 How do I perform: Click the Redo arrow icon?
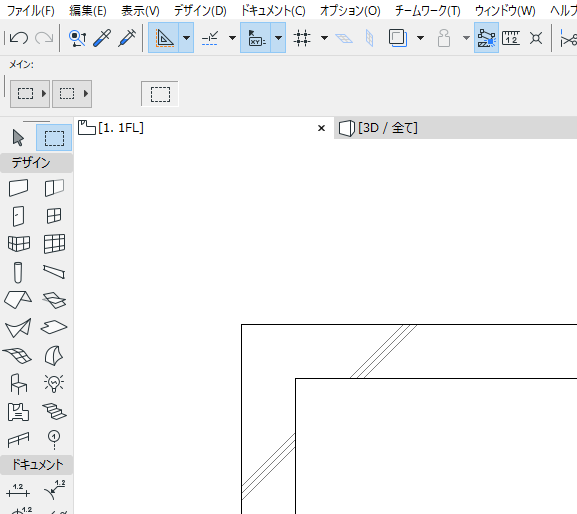click(x=44, y=38)
